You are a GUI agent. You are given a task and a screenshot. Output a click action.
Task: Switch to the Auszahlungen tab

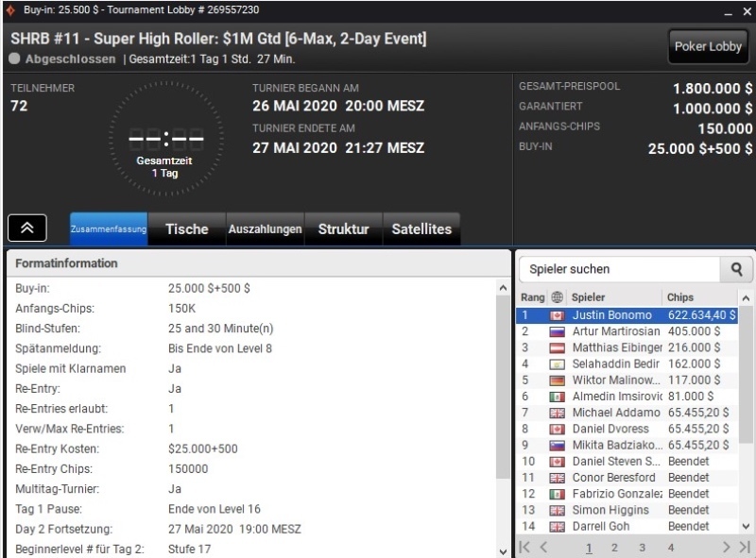pyautogui.click(x=264, y=229)
